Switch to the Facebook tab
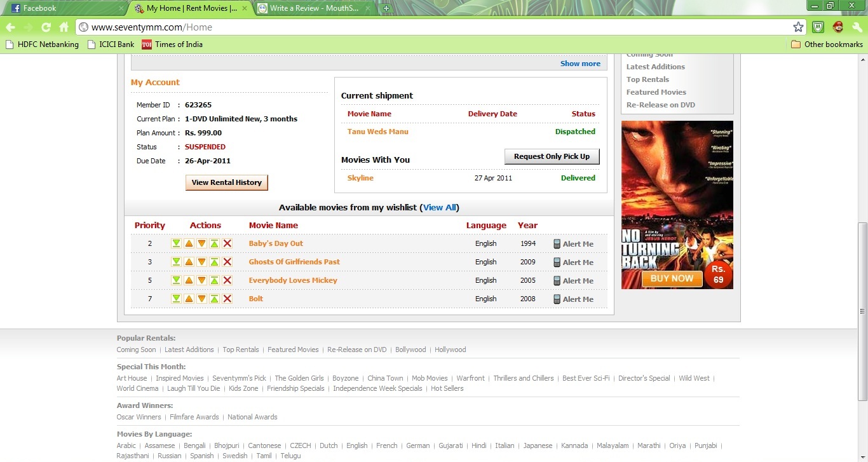This screenshot has height=462, width=868. click(x=64, y=8)
